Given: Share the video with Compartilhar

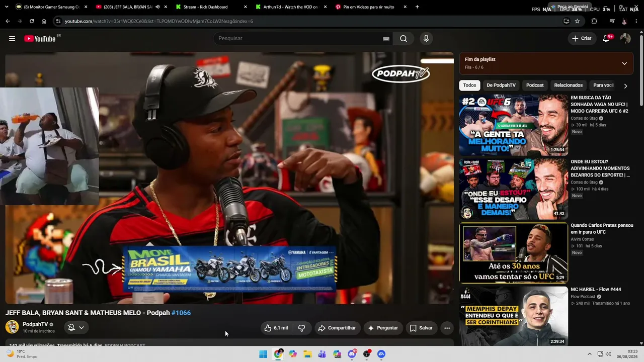Looking at the screenshot, I should (338, 328).
